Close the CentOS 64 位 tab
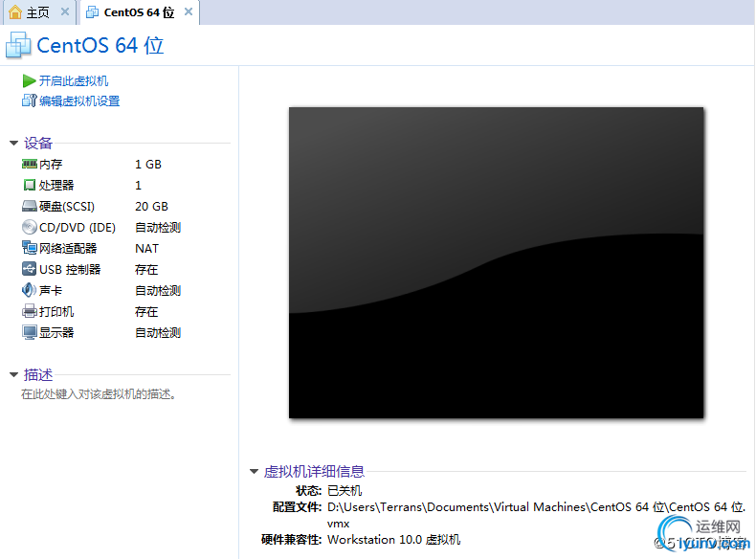The width and height of the screenshot is (756, 559). [189, 11]
